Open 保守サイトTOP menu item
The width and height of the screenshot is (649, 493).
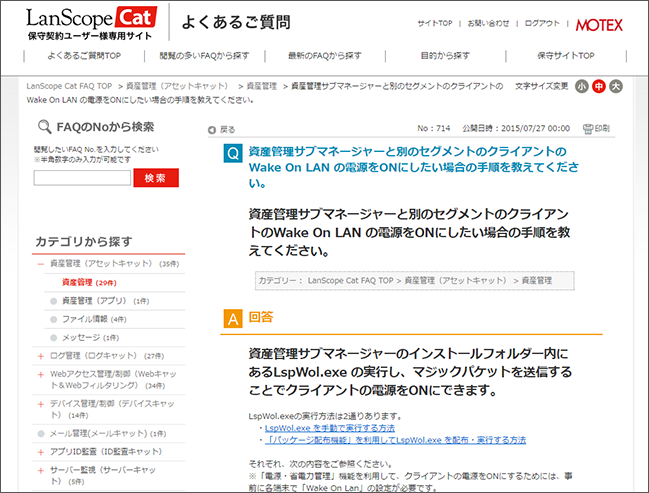click(x=566, y=55)
